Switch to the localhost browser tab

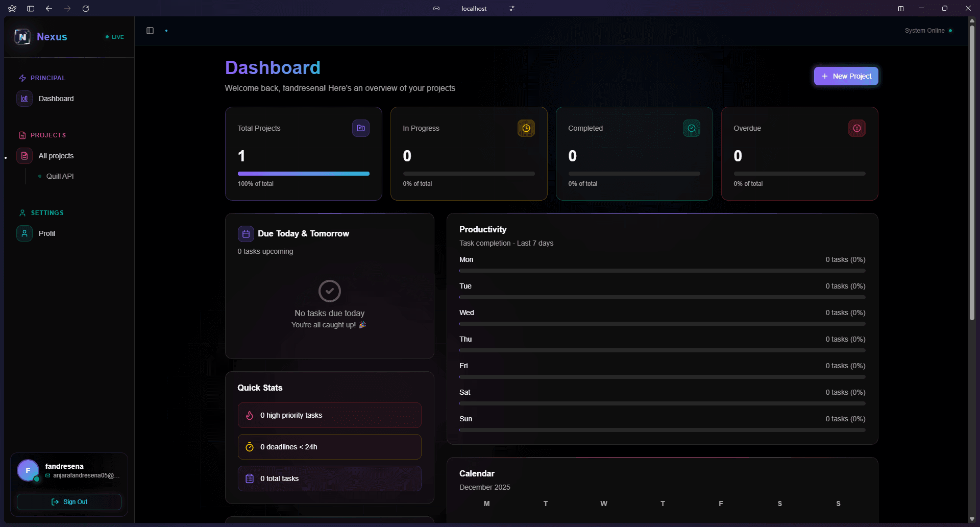[x=474, y=8]
